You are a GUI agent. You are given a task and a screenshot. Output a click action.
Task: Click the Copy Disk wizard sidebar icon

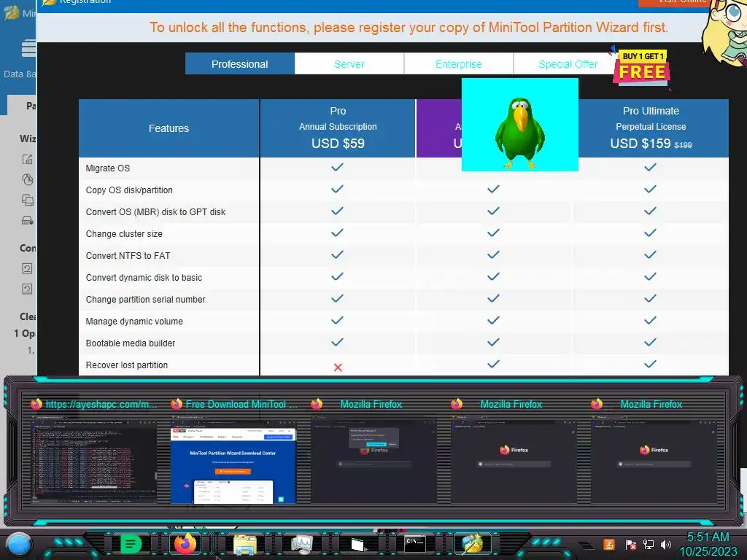[x=28, y=200]
